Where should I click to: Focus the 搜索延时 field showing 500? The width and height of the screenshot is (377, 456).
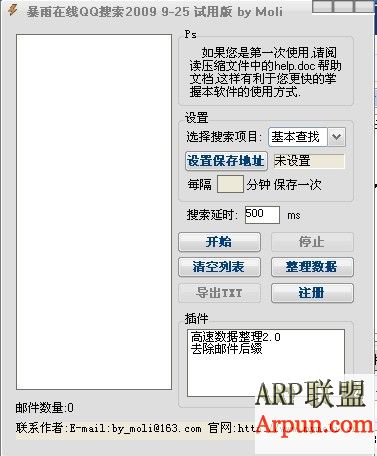(x=262, y=215)
